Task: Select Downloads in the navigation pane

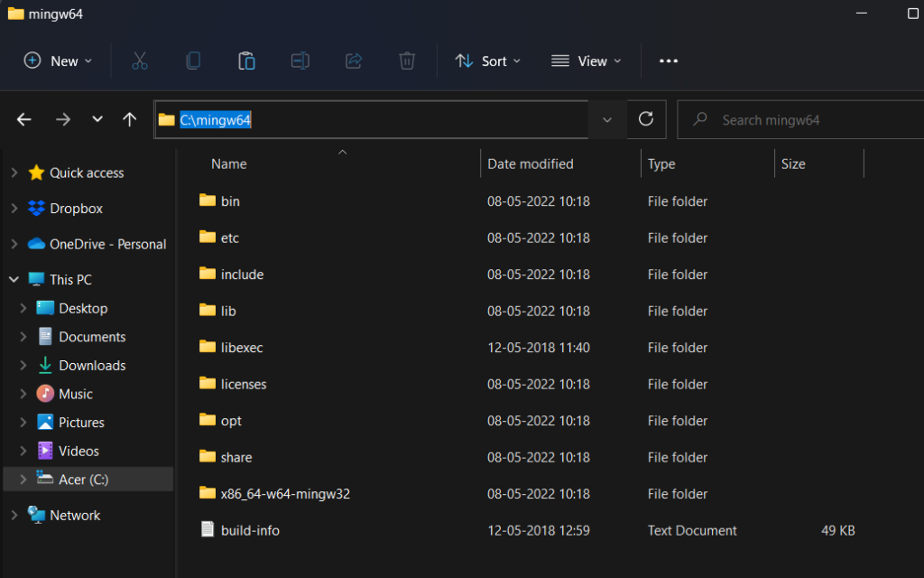Action: [92, 366]
